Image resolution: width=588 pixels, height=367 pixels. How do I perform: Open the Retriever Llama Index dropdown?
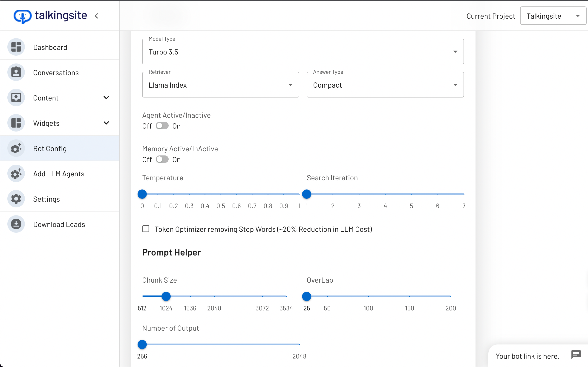[x=220, y=85]
